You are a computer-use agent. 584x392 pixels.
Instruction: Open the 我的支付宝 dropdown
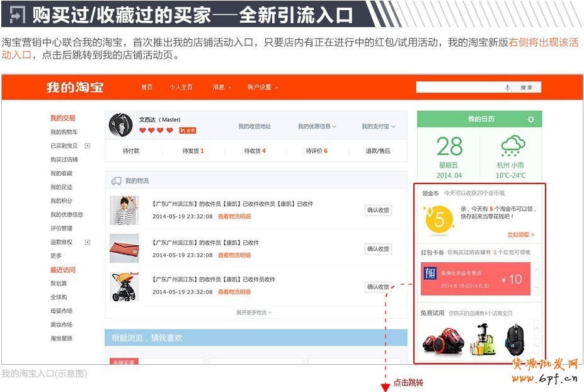point(378,127)
